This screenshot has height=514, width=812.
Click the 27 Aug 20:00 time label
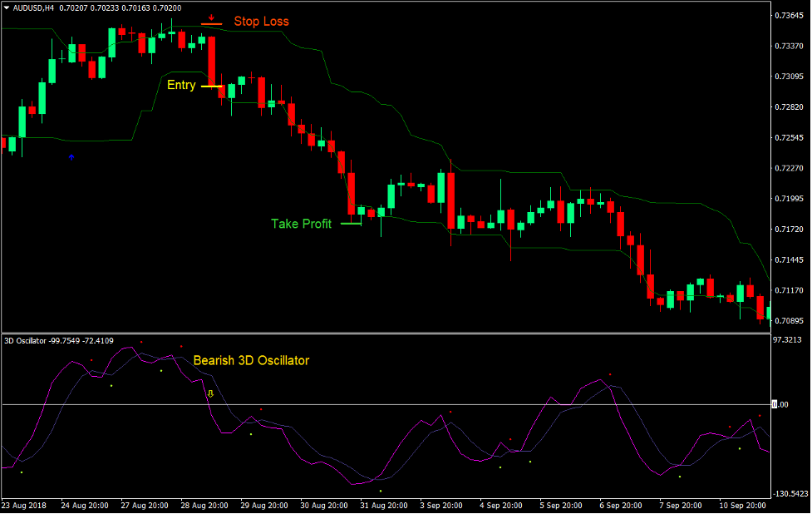click(x=145, y=505)
